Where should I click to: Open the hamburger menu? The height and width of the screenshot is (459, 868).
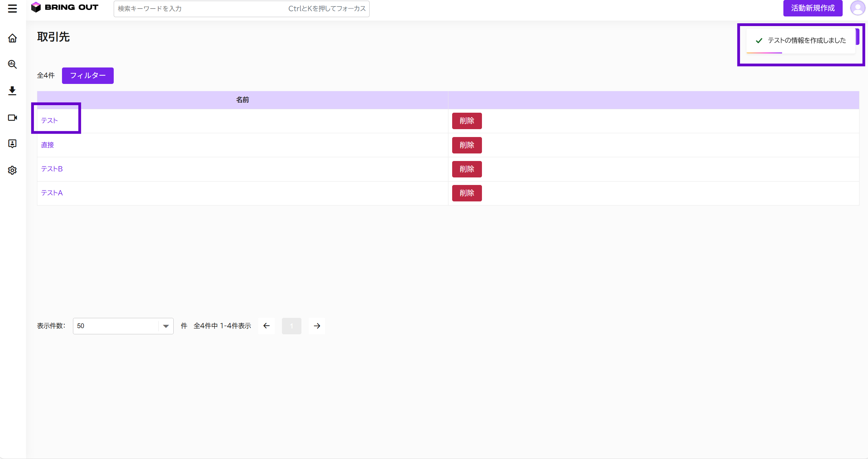pyautogui.click(x=12, y=9)
